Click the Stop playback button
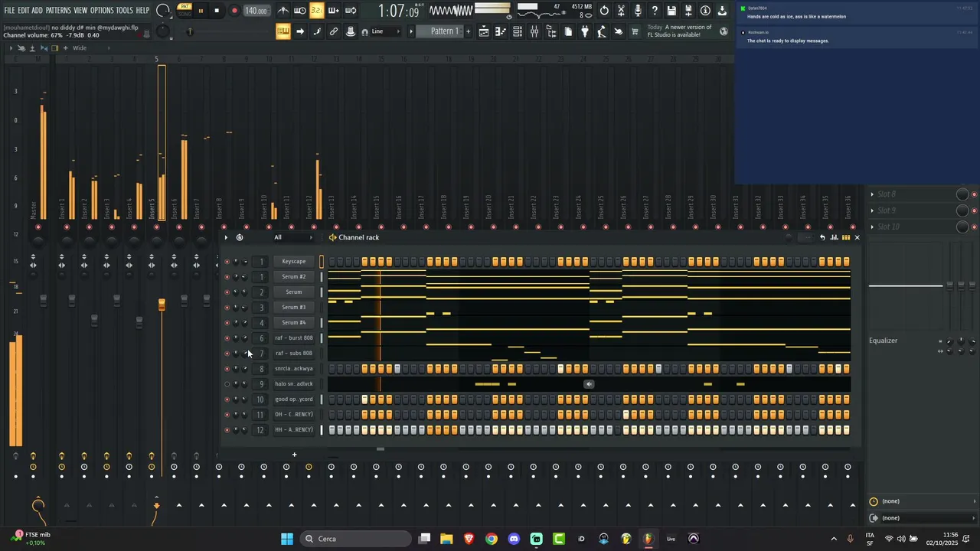 pos(217,11)
